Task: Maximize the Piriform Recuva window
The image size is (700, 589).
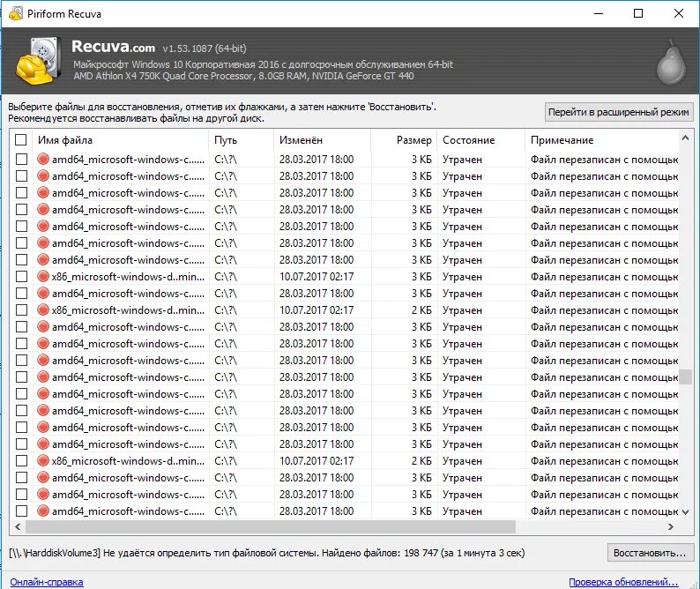Action: pos(638,13)
